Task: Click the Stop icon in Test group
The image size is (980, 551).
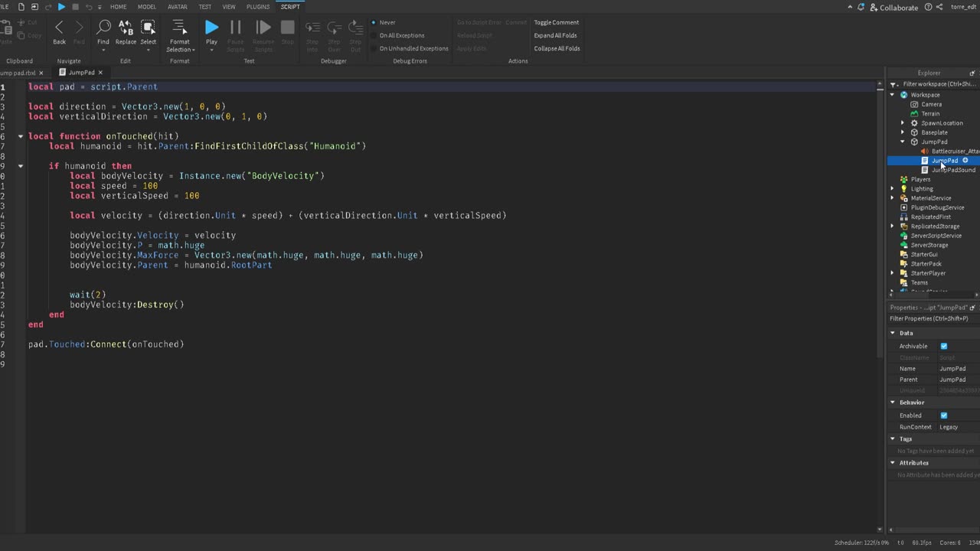Action: click(x=288, y=28)
